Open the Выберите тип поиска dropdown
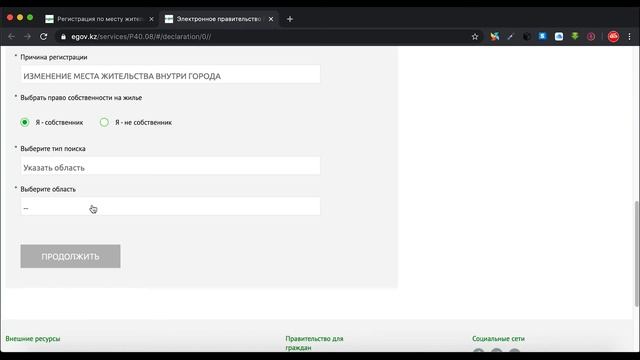Screen dimensions: 640x360 pyautogui.click(x=170, y=166)
